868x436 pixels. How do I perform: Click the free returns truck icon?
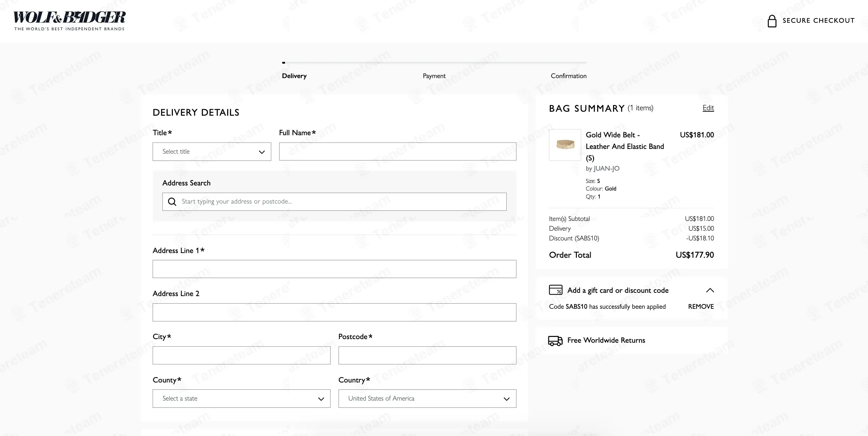click(555, 341)
